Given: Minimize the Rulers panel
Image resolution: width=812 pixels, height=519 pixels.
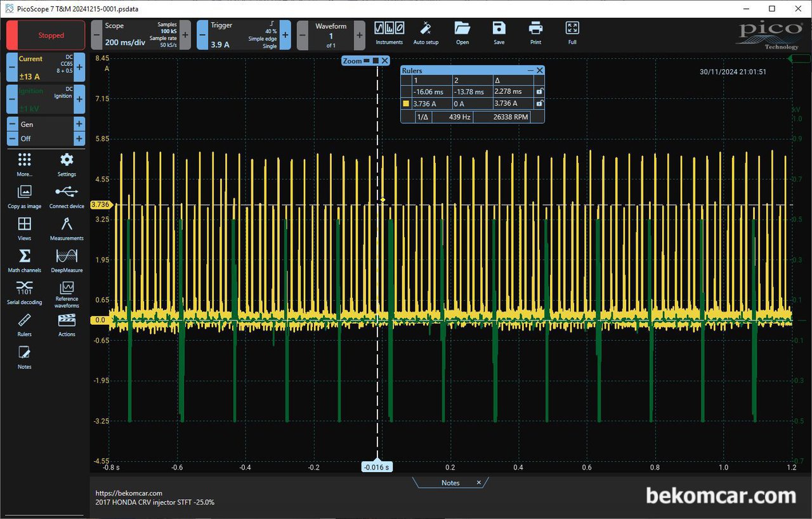Looking at the screenshot, I should 531,70.
